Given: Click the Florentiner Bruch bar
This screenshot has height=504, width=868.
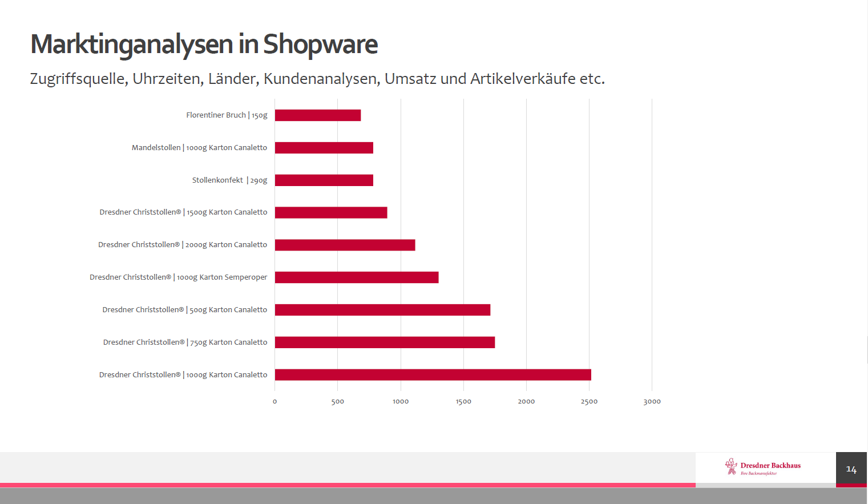Looking at the screenshot, I should [318, 115].
